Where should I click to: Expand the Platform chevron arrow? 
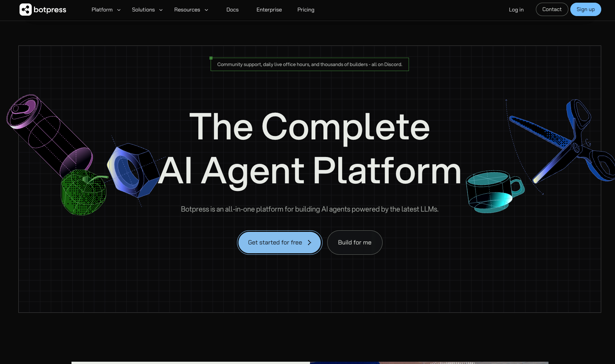(119, 10)
